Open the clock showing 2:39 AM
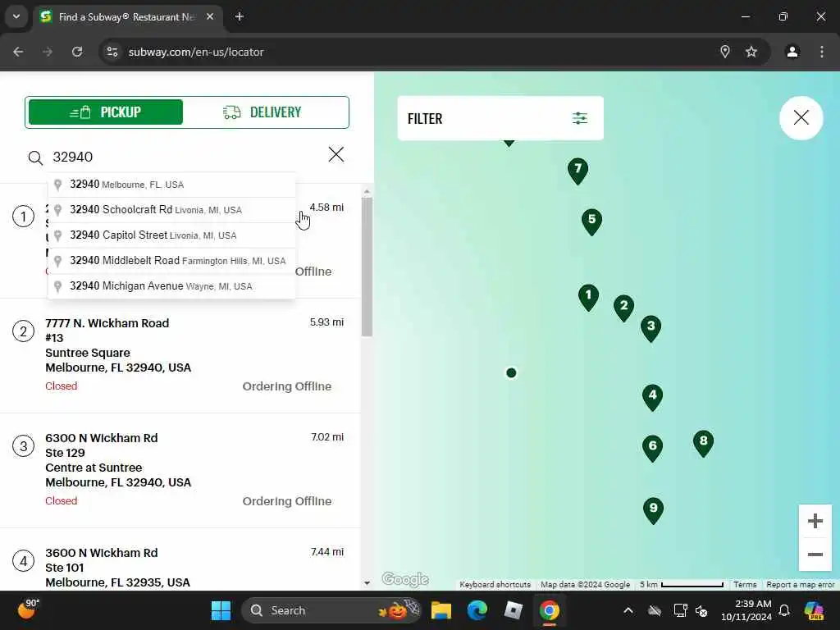 (746, 610)
